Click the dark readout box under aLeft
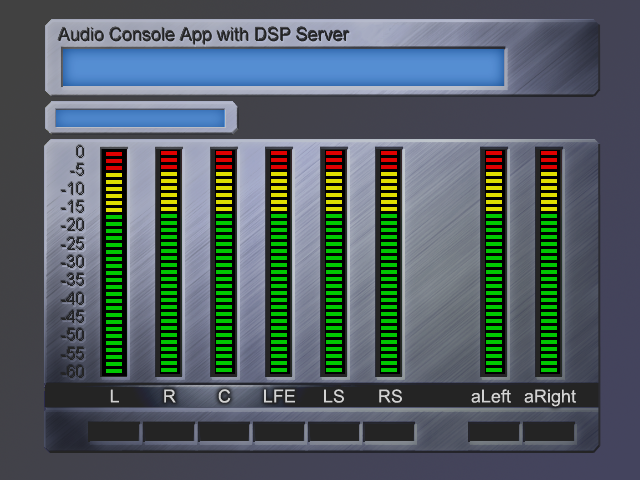 pos(494,432)
